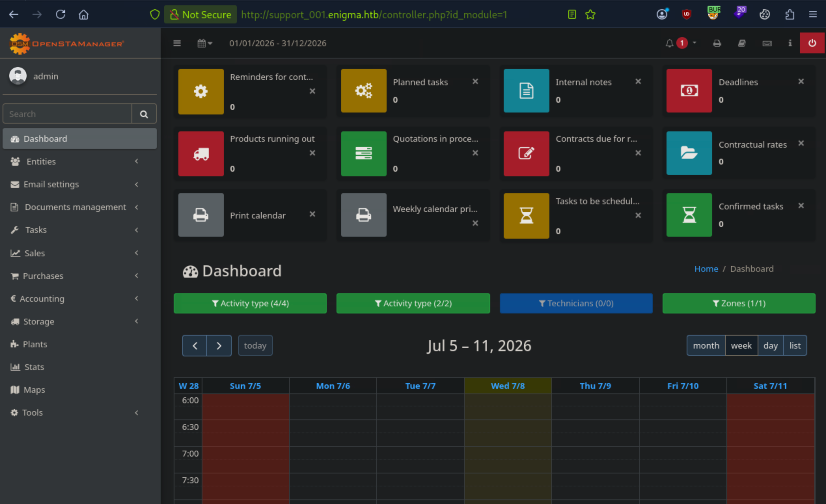Click the Print calendar printer icon
Image resolution: width=826 pixels, height=504 pixels.
click(x=201, y=215)
